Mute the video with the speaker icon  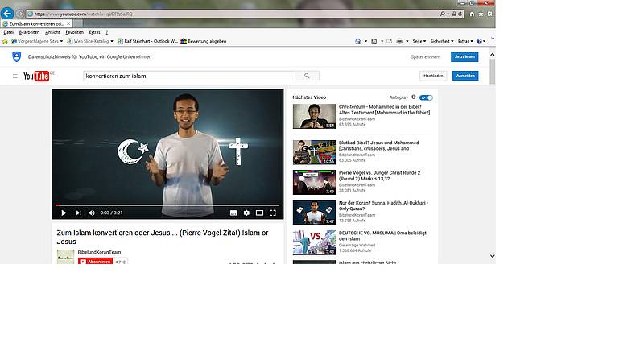click(92, 213)
